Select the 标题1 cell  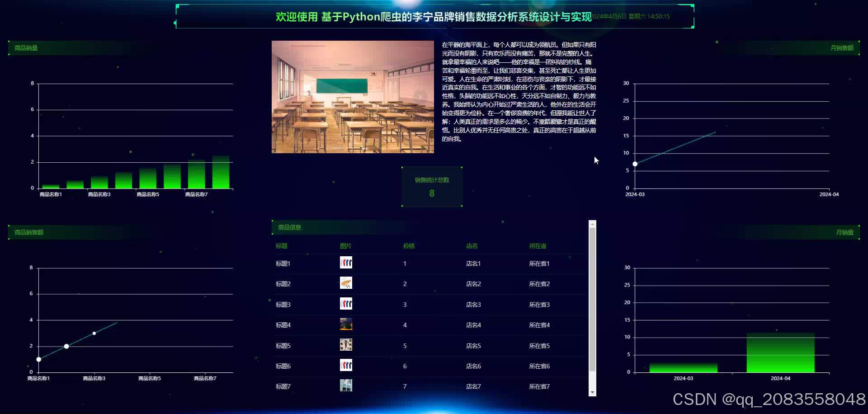click(x=283, y=263)
